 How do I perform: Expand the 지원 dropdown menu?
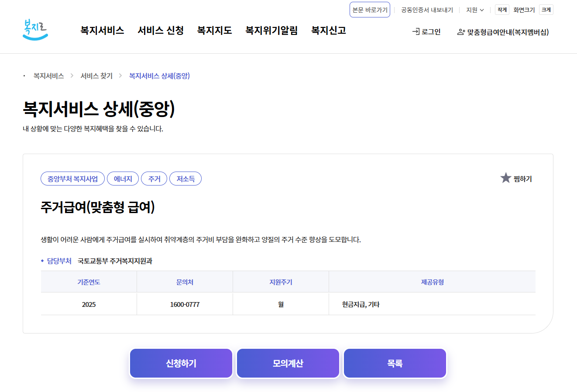click(474, 10)
